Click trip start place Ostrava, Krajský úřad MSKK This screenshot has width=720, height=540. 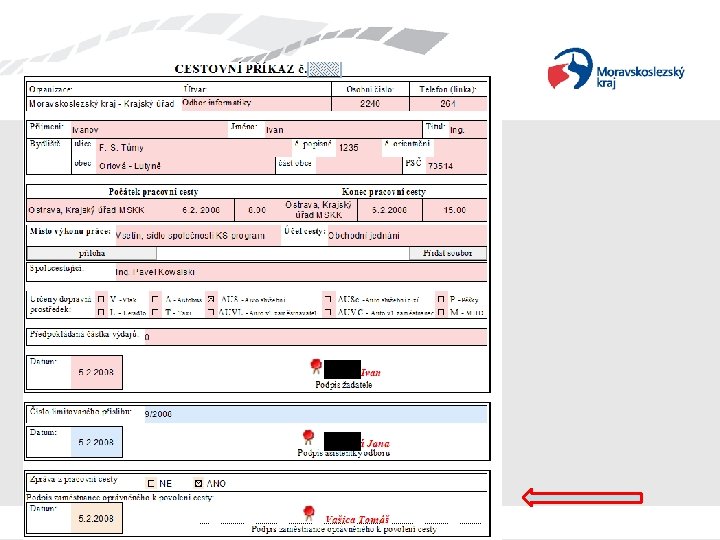pos(86,210)
